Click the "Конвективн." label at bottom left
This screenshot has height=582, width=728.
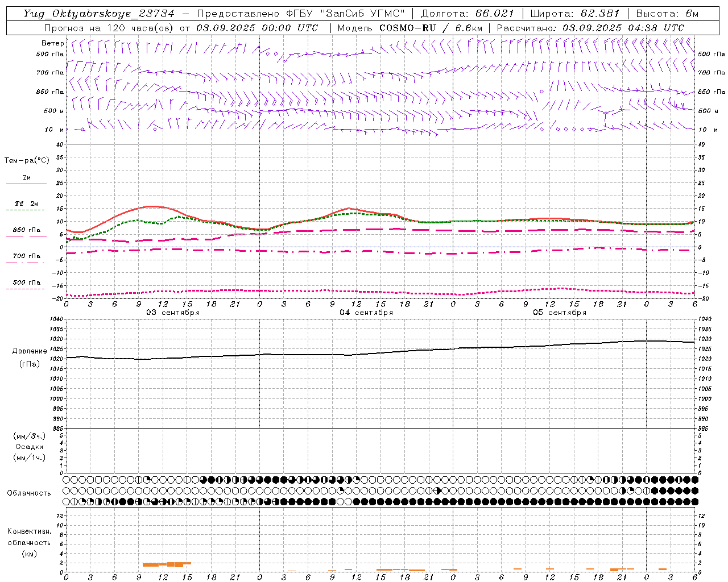pos(29,531)
